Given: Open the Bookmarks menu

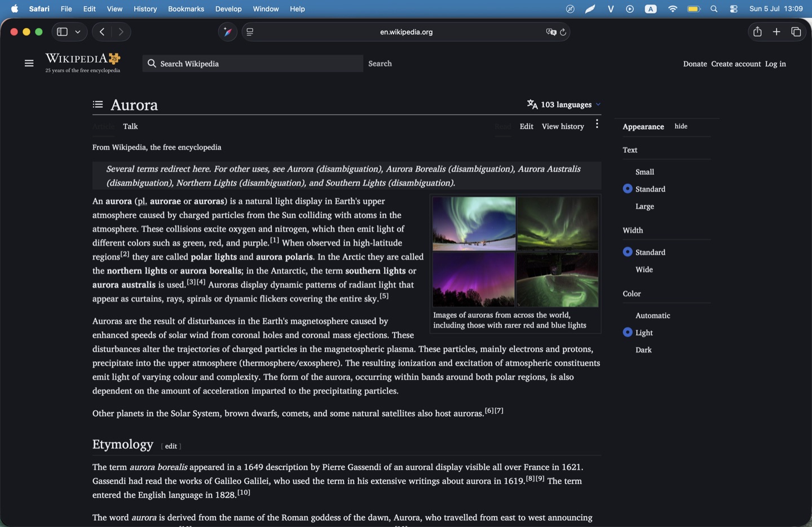Looking at the screenshot, I should pos(186,9).
